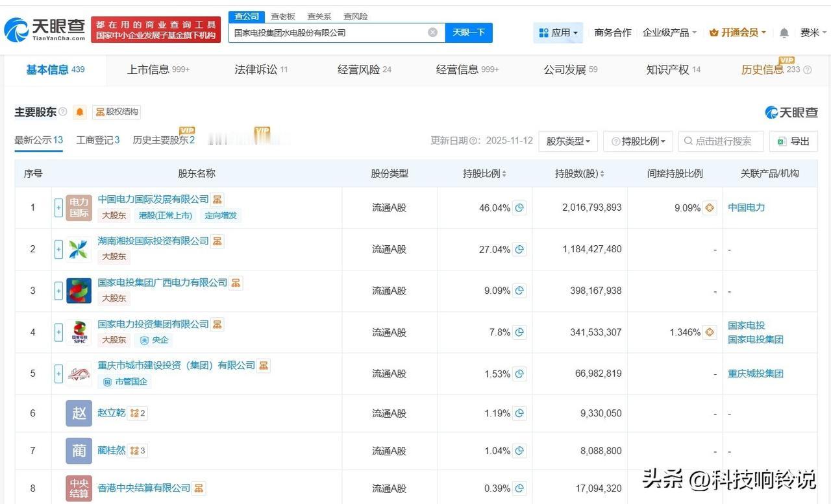
Task: Open structure icon next to 重庆市城市建设投资
Action: point(264,365)
